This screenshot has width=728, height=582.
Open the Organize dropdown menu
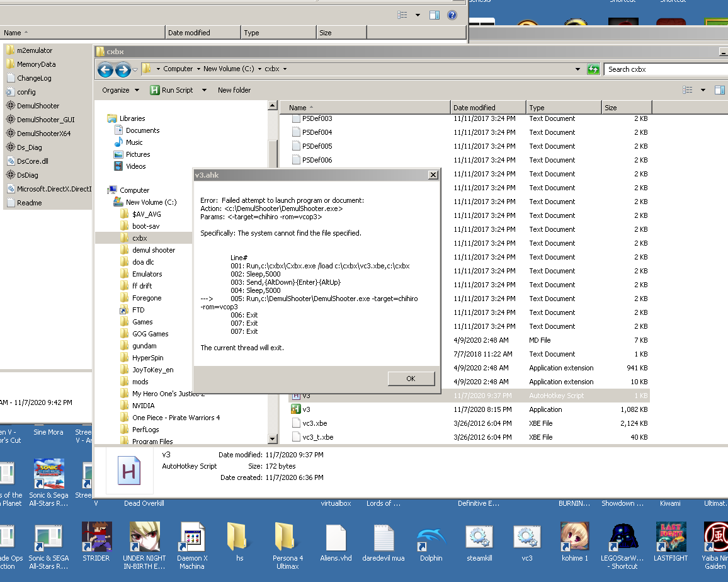pyautogui.click(x=119, y=90)
